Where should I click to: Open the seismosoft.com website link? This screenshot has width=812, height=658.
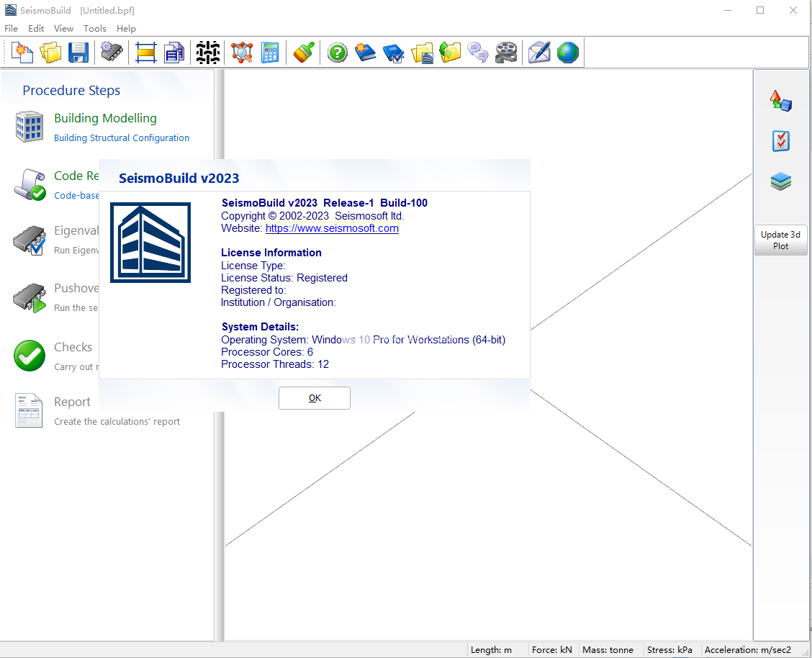pos(332,228)
